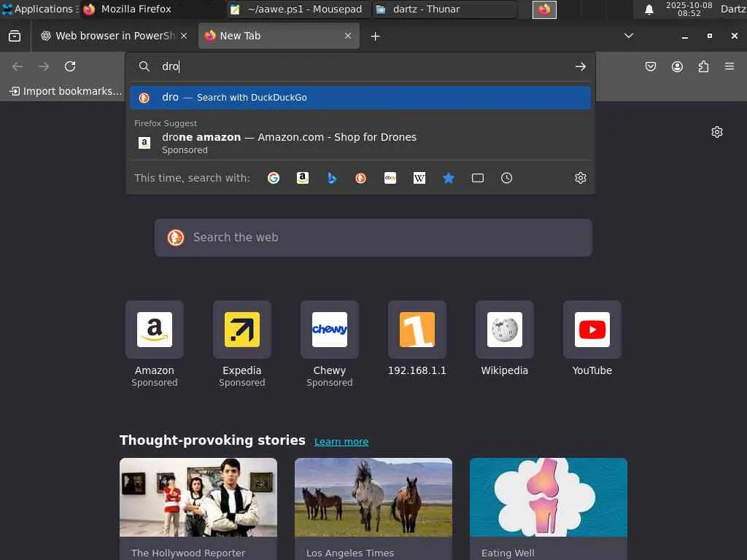Viewport: 747px width, 560px height.
Task: Close the New Tab tab
Action: pyautogui.click(x=348, y=36)
